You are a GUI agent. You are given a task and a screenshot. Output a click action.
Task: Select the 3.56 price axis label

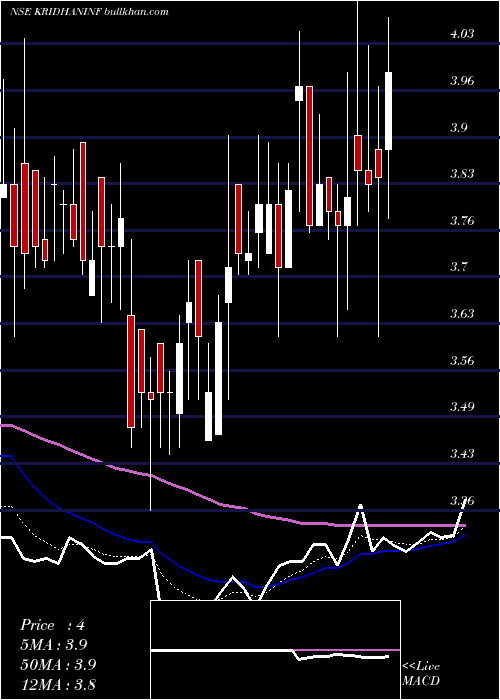[462, 360]
